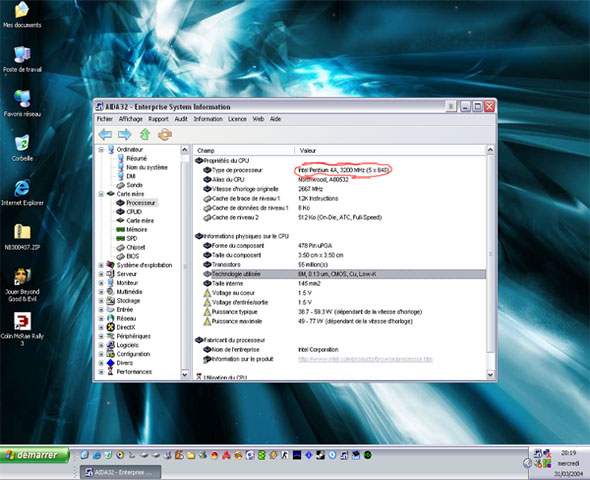The height and width of the screenshot is (480, 590).
Task: Select BIOS tree item
Action: coord(132,256)
